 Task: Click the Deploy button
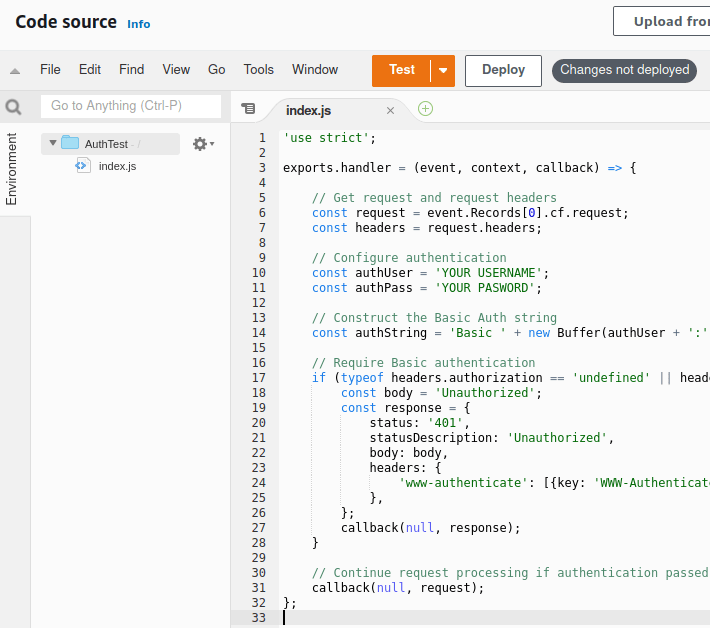(504, 71)
